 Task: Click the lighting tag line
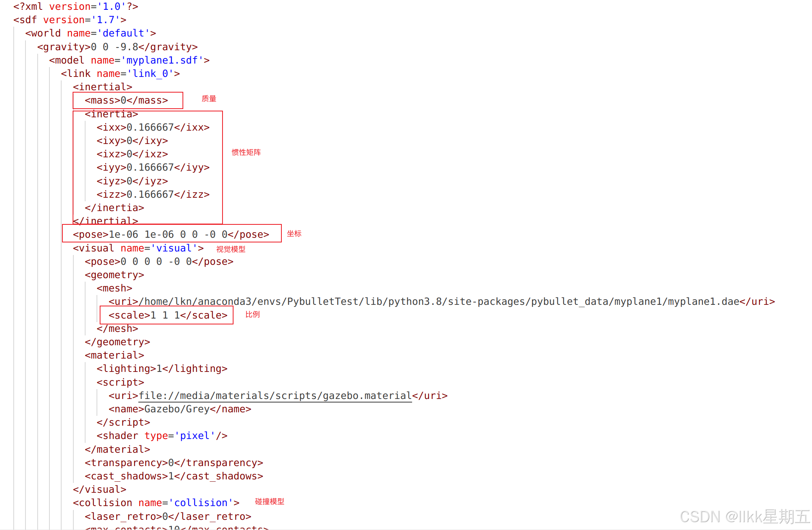coord(162,368)
